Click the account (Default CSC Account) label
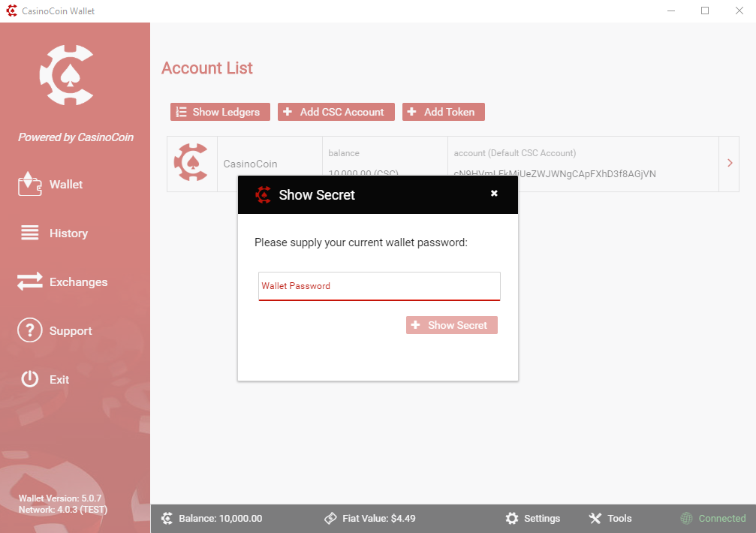This screenshot has height=533, width=756. 514,153
